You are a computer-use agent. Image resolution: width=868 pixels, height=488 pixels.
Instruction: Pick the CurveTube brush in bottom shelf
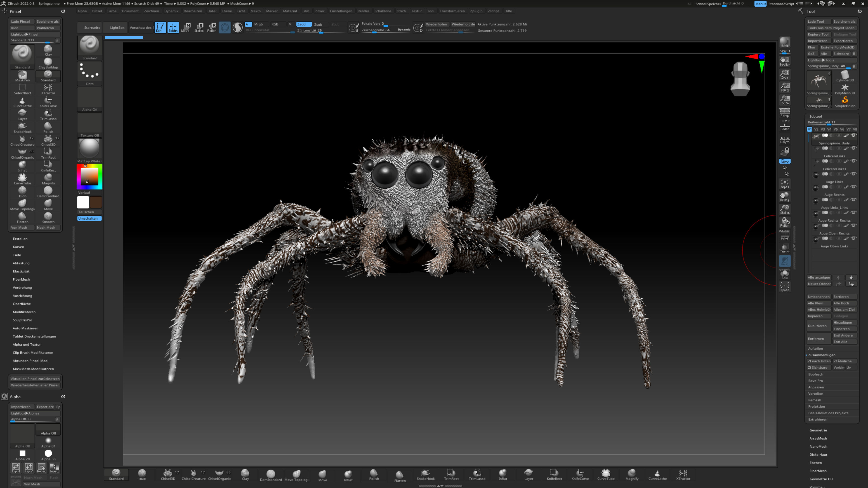click(606, 474)
